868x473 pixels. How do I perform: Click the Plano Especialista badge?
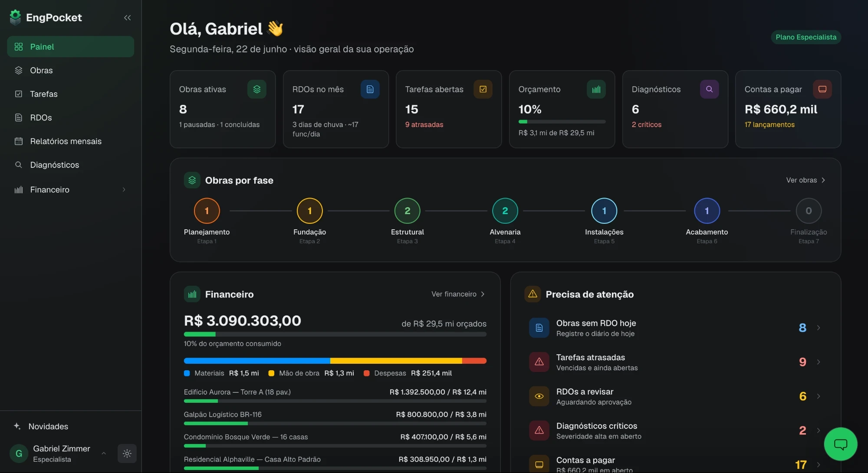(x=806, y=37)
